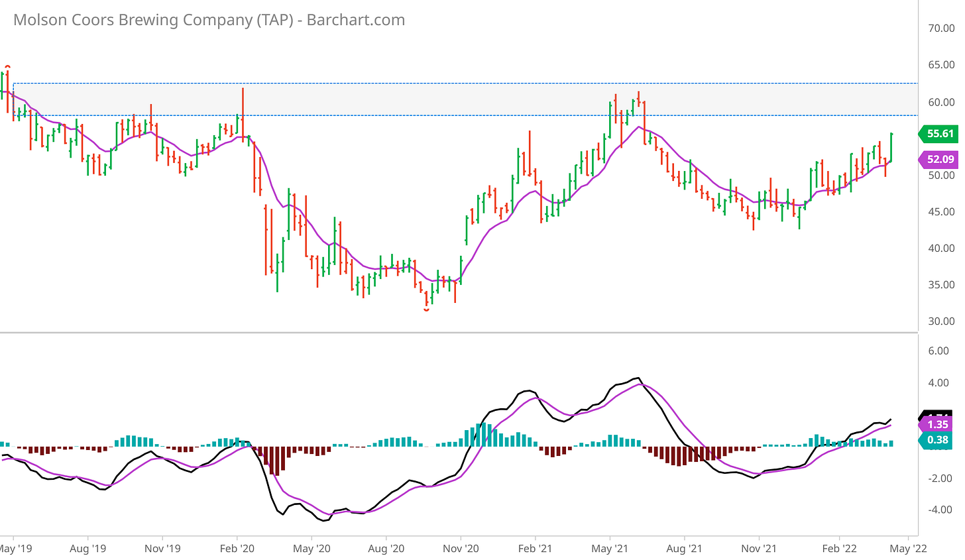The image size is (965, 560).
Task: Click the Feb '20 date label
Action: point(237,549)
